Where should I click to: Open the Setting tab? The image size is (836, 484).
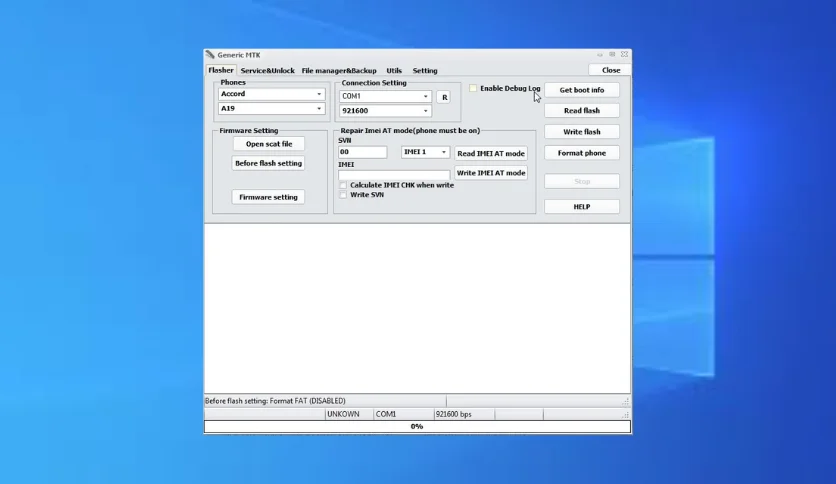click(x=425, y=70)
